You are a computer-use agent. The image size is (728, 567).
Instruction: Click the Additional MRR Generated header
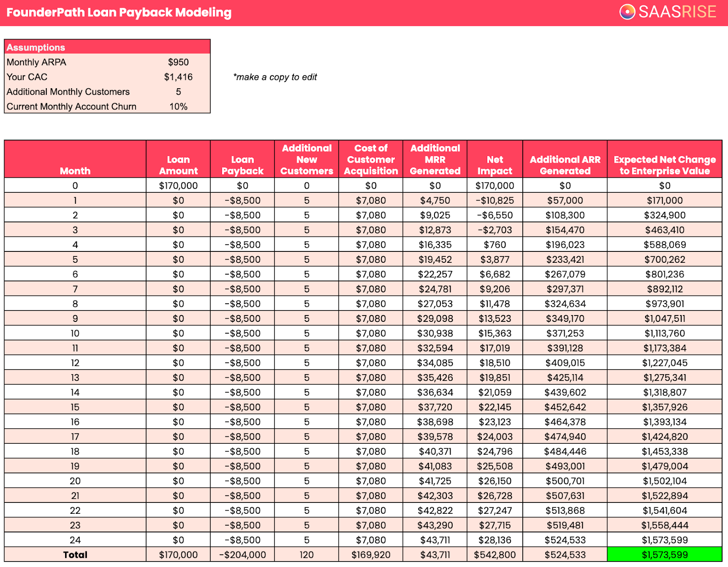435,159
